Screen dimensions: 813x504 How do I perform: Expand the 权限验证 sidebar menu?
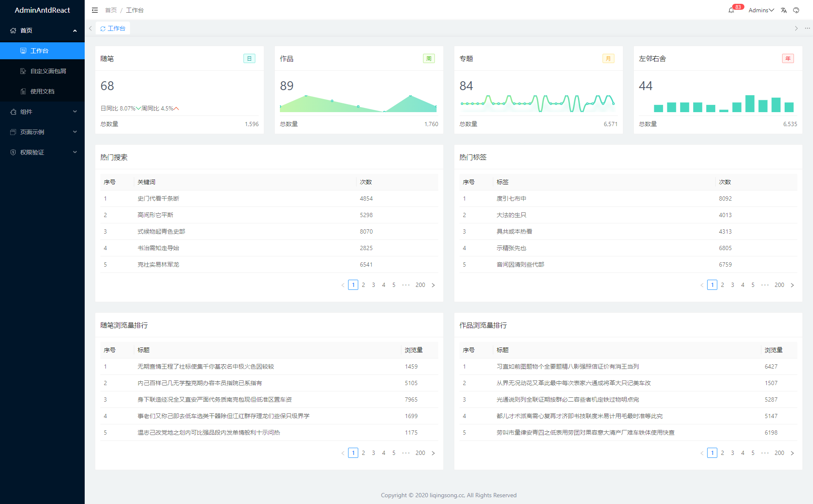pos(42,152)
